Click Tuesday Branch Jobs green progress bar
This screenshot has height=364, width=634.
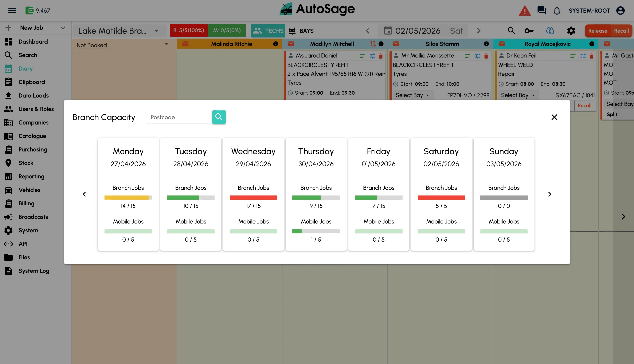[191, 198]
